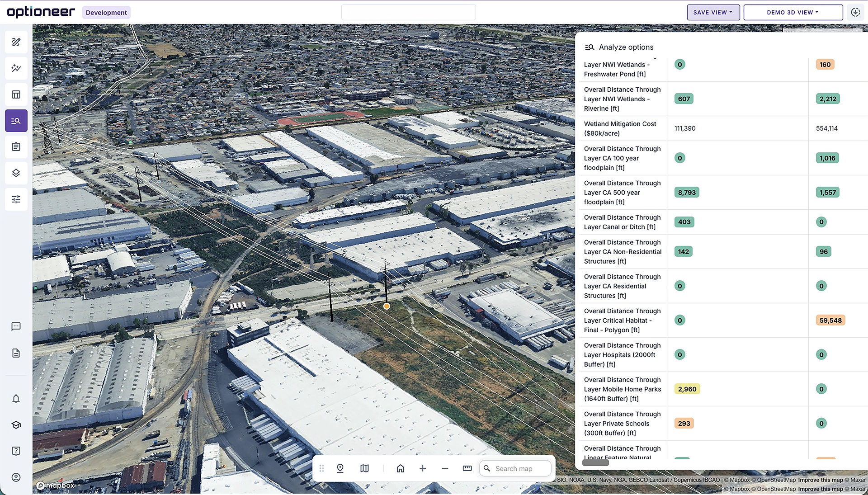Click the ruler measure tool icon
This screenshot has height=495, width=868.
[x=467, y=468]
